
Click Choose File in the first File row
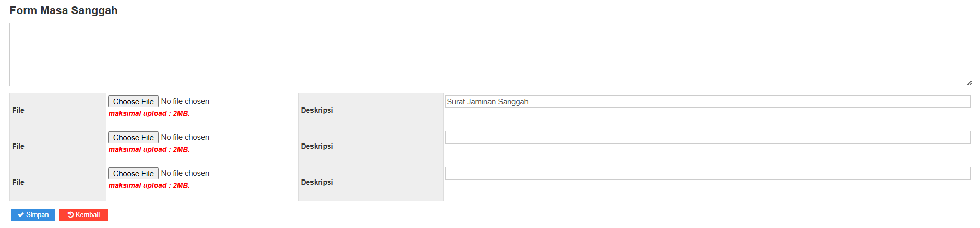pos(133,102)
